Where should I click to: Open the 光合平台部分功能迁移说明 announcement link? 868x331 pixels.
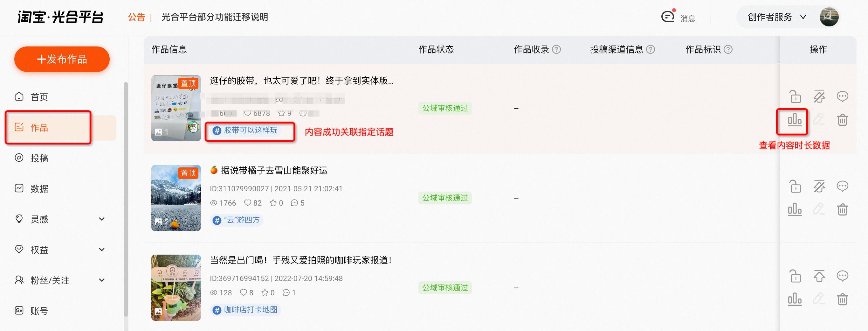point(215,17)
